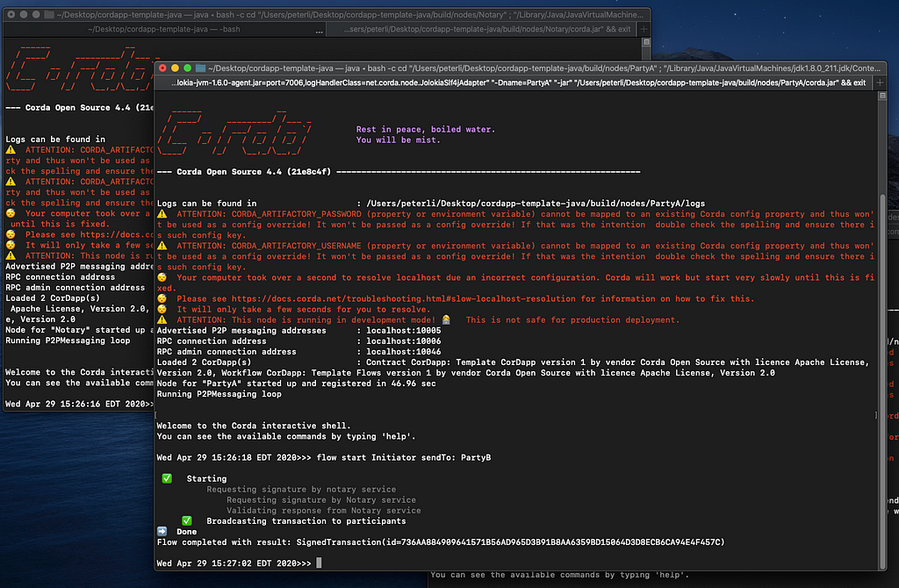The height and width of the screenshot is (588, 899).
Task: Open a new tab in the PartyA terminal window
Action: point(880,82)
